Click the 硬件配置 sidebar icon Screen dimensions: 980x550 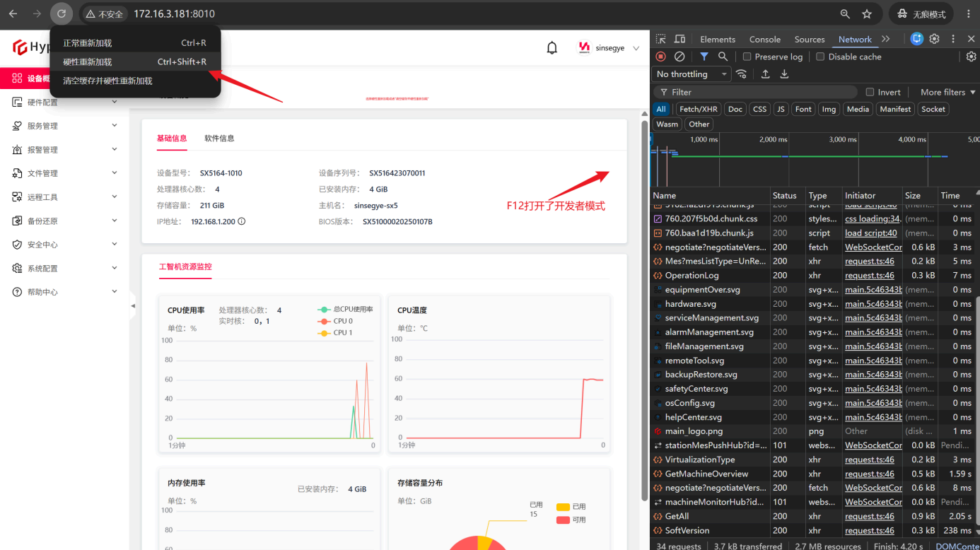pyautogui.click(x=18, y=103)
